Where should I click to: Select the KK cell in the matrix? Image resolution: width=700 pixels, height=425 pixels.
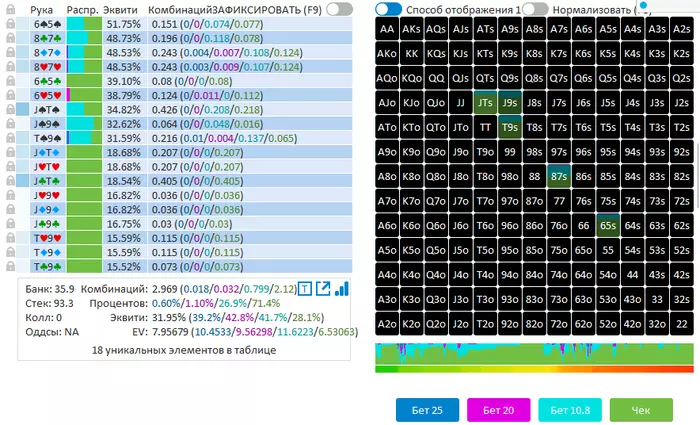click(411, 54)
